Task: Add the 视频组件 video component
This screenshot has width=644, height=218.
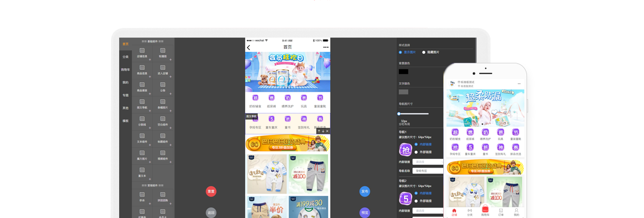Action: click(163, 156)
